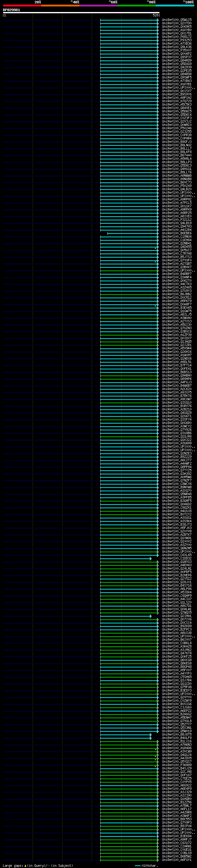The image size is (197, 868).
Task: Click the =100char. scale legend
Action: [x=146, y=866]
